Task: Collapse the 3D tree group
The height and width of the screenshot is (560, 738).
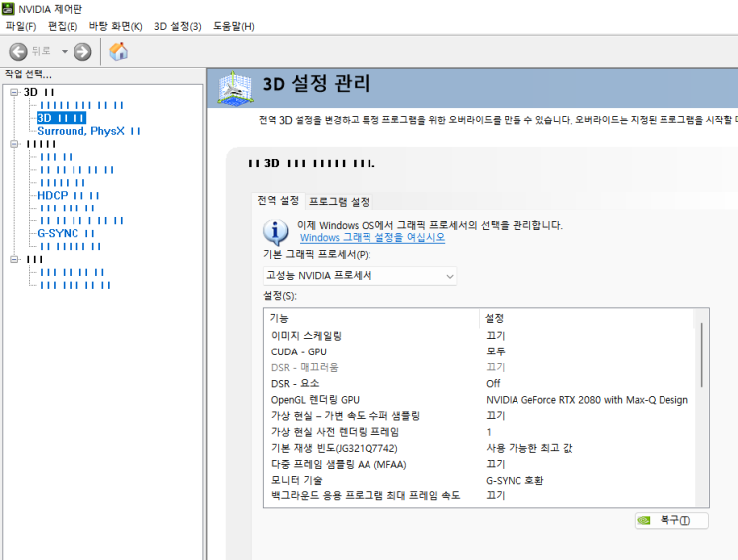Action: pos(15,92)
